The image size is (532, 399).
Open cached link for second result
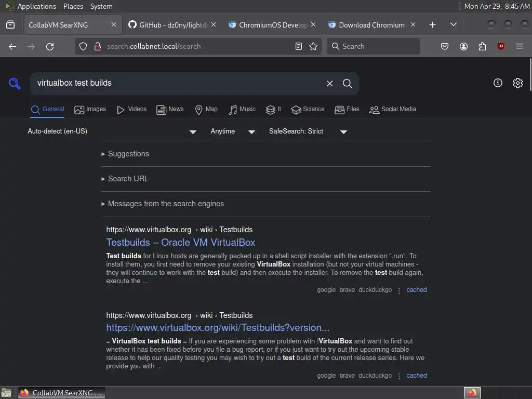[x=417, y=376]
